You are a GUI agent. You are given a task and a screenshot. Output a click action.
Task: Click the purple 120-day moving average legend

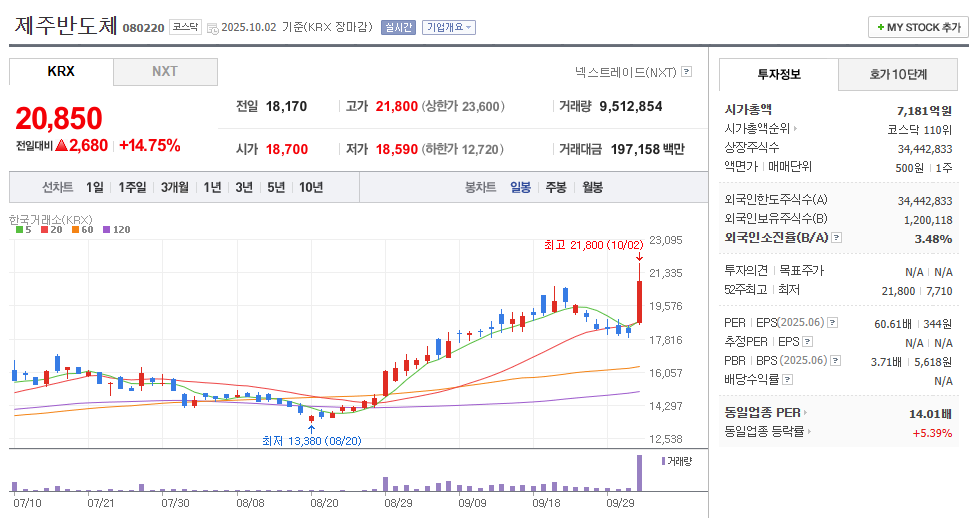click(x=117, y=230)
